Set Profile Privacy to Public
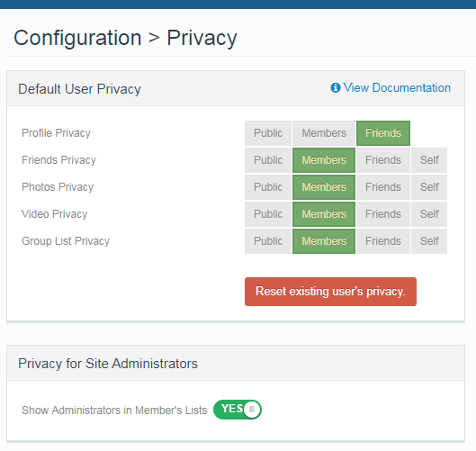 point(268,133)
